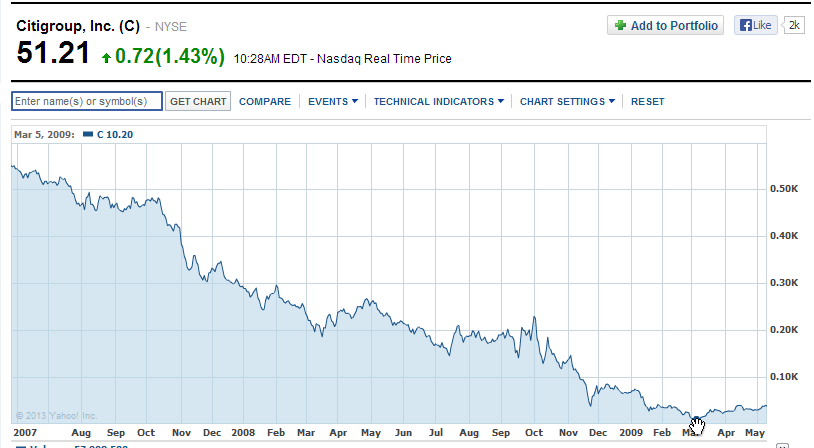Click the 0.10K y-axis label
This screenshot has width=814, height=448.
click(784, 376)
